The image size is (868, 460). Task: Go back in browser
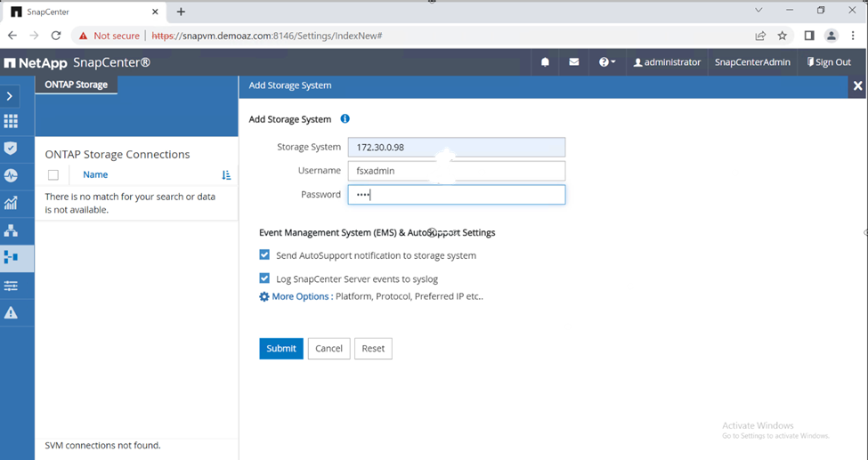pyautogui.click(x=12, y=36)
